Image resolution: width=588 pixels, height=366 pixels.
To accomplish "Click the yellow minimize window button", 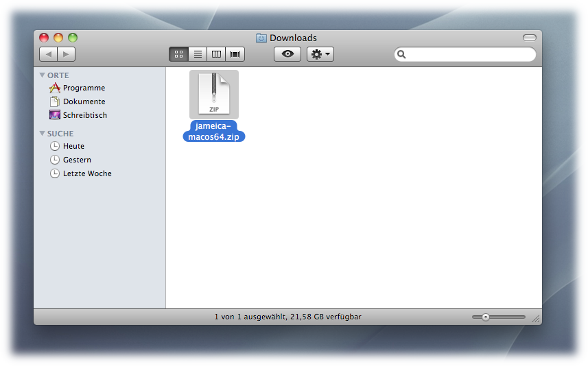I will point(58,38).
